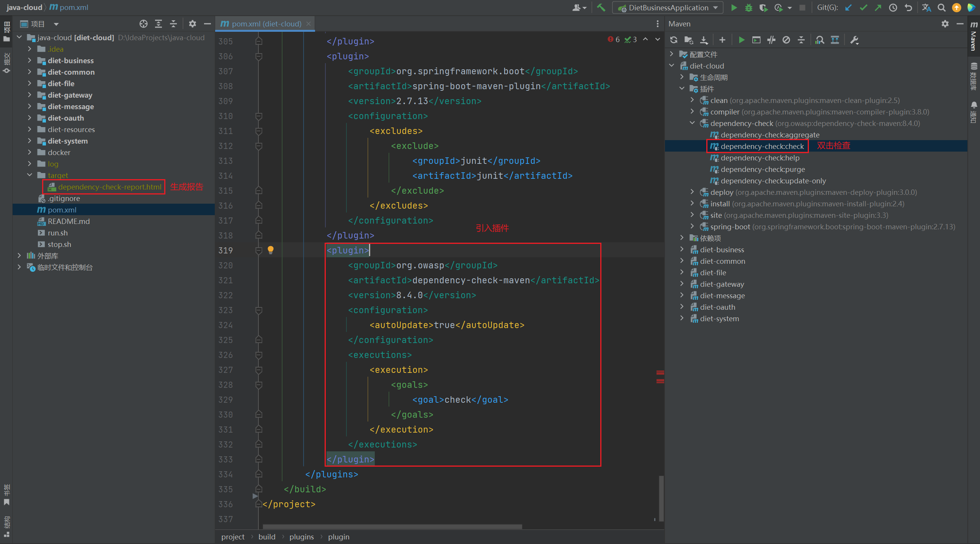This screenshot has height=544, width=980.
Task: Click Select Opened File target icon
Action: tap(144, 24)
